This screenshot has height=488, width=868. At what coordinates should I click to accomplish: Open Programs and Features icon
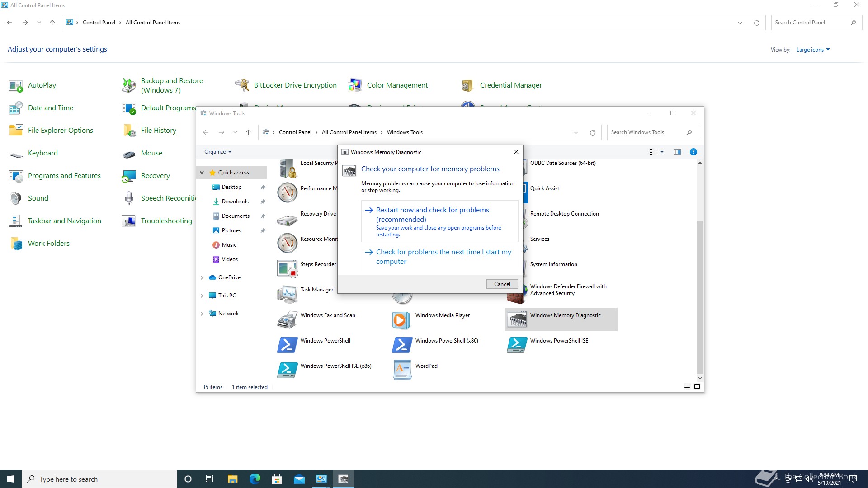tap(16, 176)
